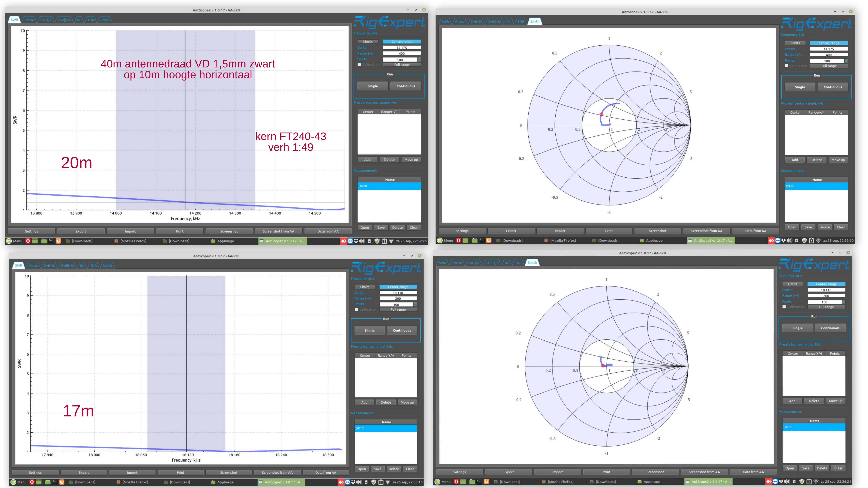Viewport: 868px width, 488px height.
Task: Click red marker on the DK20 Smith chart trace
Action: (x=601, y=115)
